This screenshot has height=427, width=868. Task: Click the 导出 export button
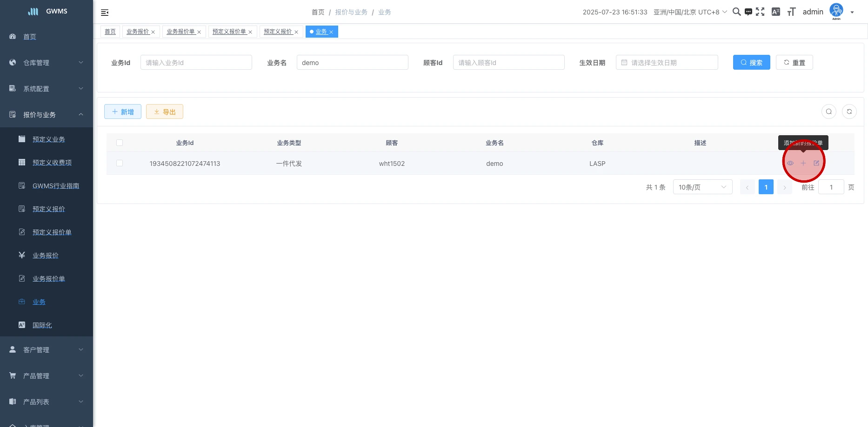(165, 112)
